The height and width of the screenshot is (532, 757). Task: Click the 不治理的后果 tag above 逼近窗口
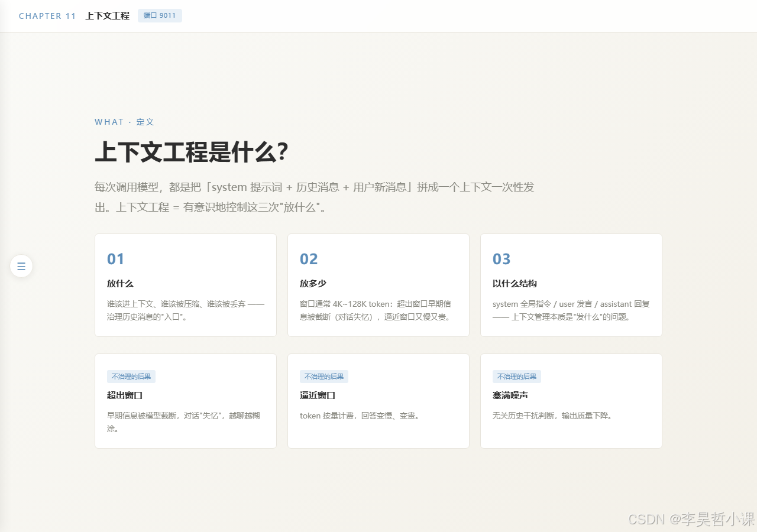pyautogui.click(x=324, y=377)
